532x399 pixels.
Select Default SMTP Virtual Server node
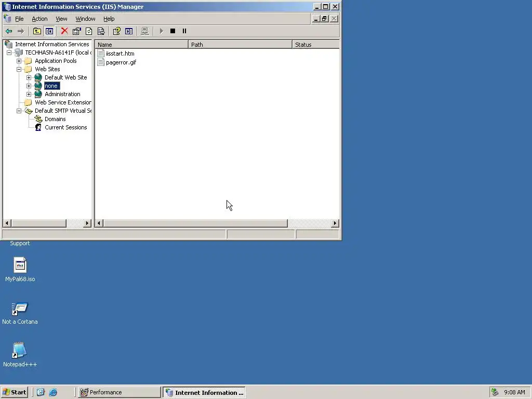[x=63, y=111]
